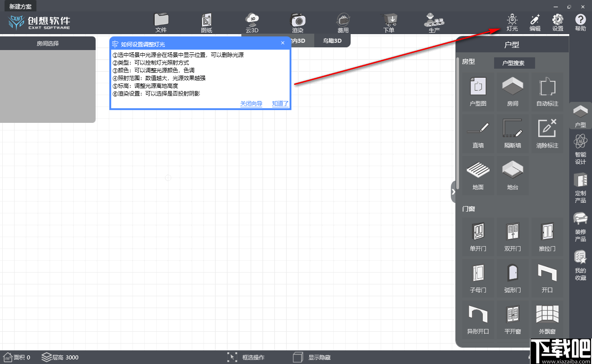Insert a 开口 wall opening
592x364 pixels.
[x=547, y=278]
